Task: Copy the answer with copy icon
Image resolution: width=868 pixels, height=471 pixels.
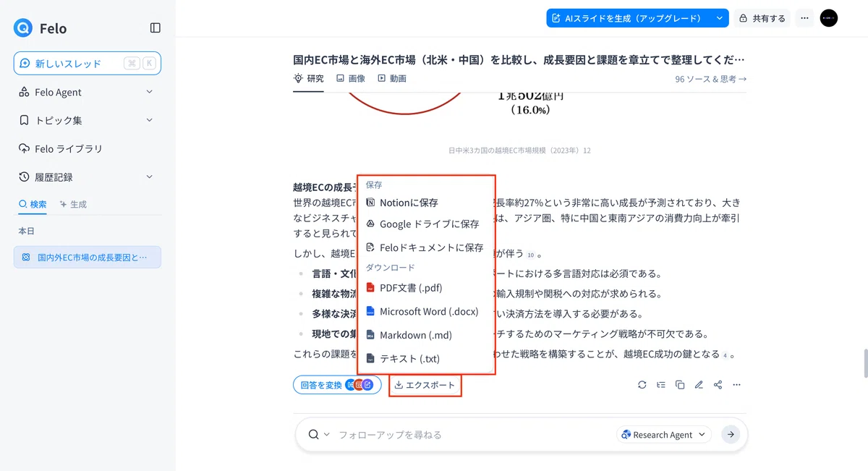Action: [x=680, y=385]
